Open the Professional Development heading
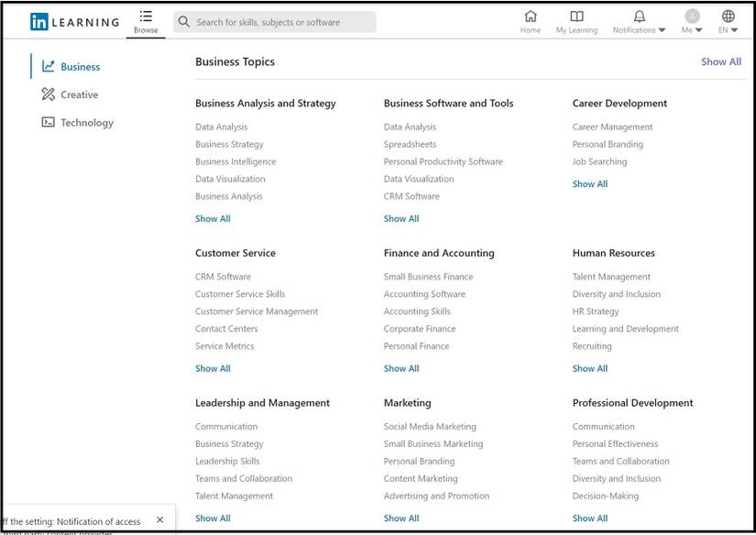The width and height of the screenshot is (756, 535). (x=632, y=403)
